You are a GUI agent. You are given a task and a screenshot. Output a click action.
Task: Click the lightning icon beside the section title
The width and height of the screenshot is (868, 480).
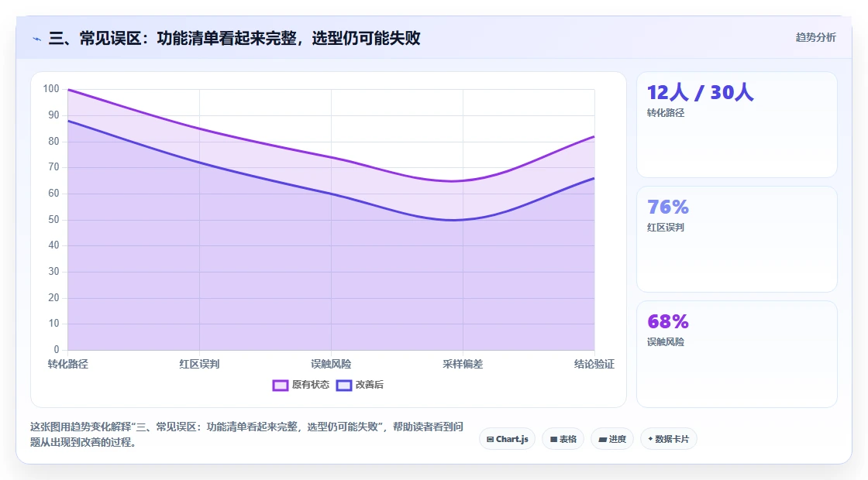[37, 39]
